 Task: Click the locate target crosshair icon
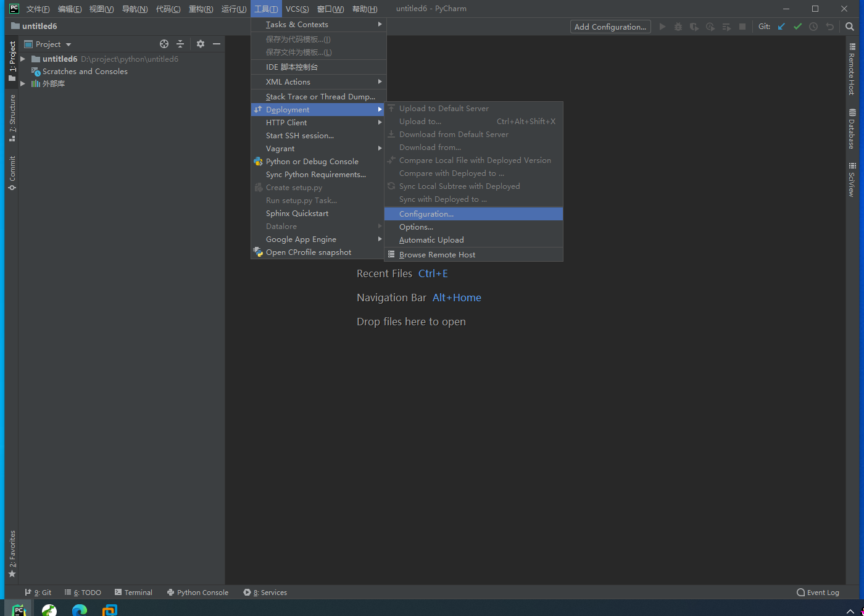pos(164,44)
